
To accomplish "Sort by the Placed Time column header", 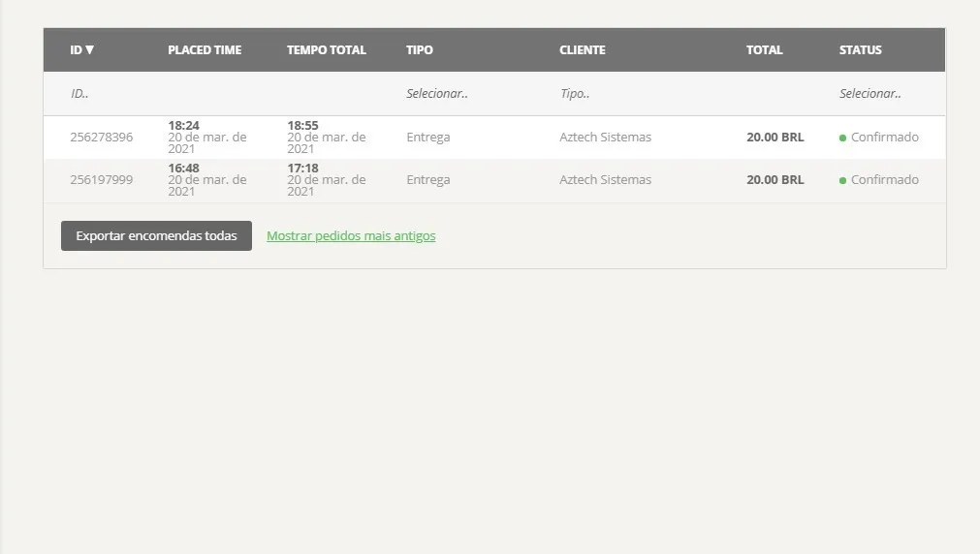I will click(205, 50).
